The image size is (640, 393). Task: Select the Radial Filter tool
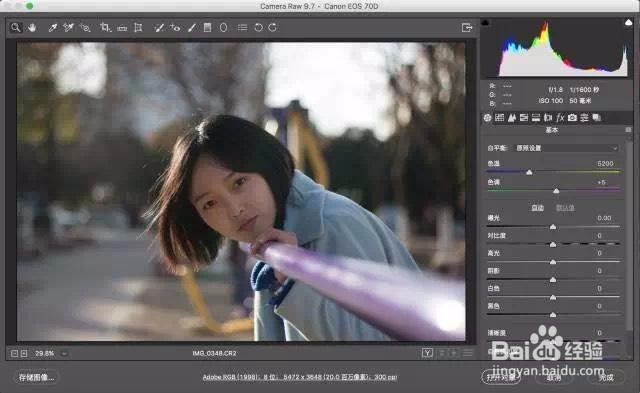(x=223, y=28)
